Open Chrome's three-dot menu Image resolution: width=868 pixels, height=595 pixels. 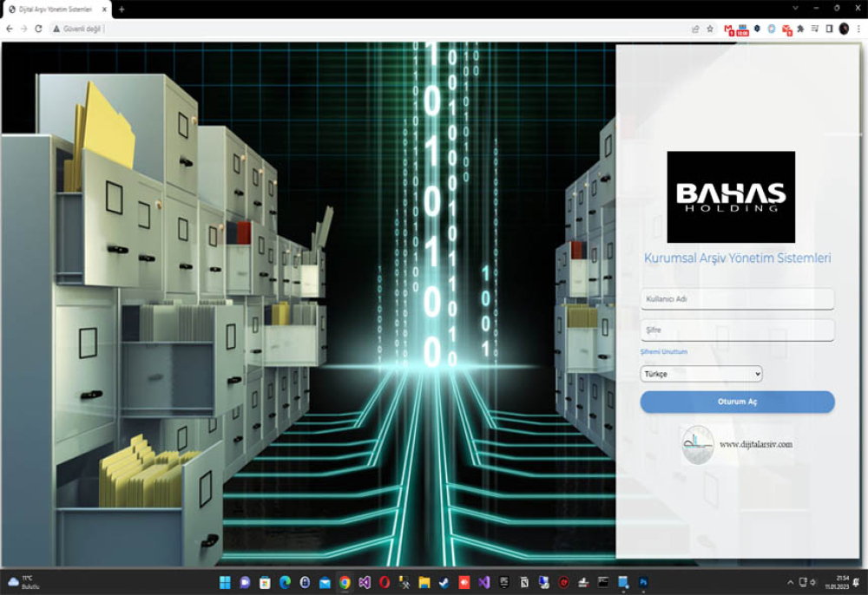click(x=858, y=29)
